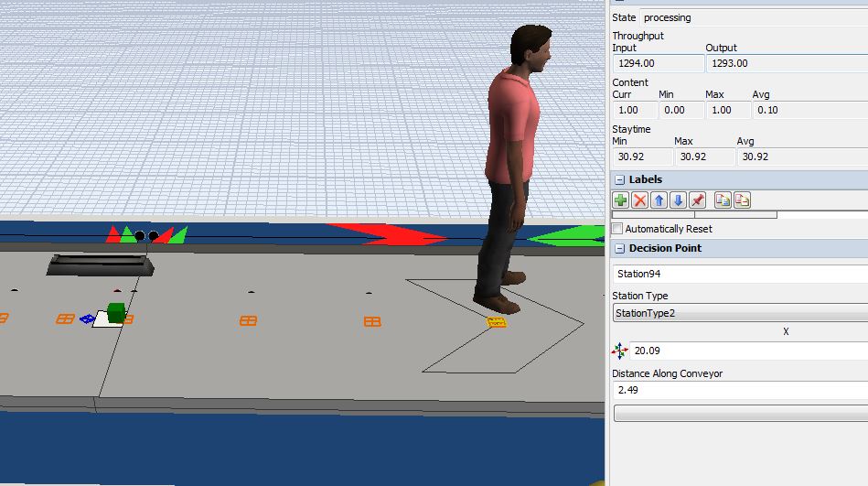Screen dimensions: 868x486
Task: Move label down with down arrow icon
Action: (678, 200)
